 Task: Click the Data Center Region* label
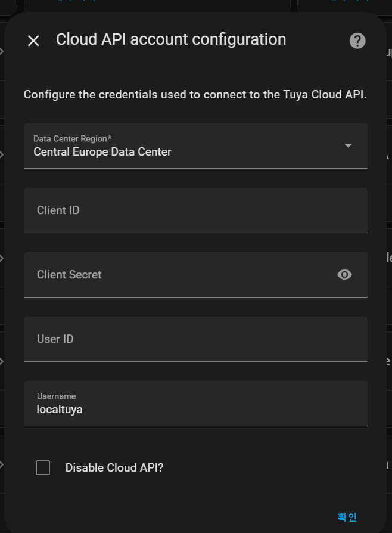(72, 139)
